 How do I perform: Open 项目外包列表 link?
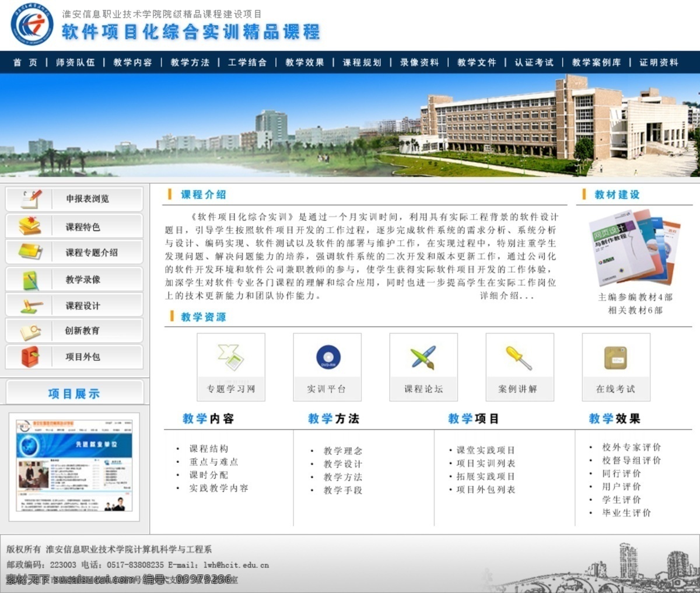[486, 490]
